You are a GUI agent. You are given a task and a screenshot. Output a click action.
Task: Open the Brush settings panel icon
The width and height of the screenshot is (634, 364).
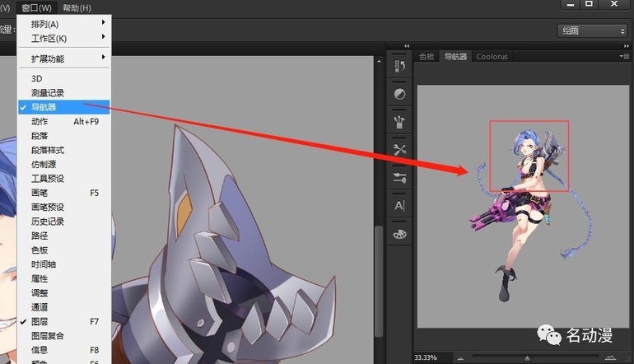400,178
